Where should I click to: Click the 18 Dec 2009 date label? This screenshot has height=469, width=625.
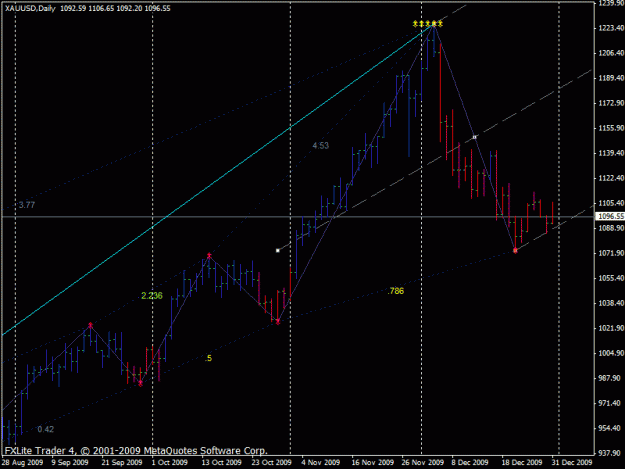pos(522,463)
